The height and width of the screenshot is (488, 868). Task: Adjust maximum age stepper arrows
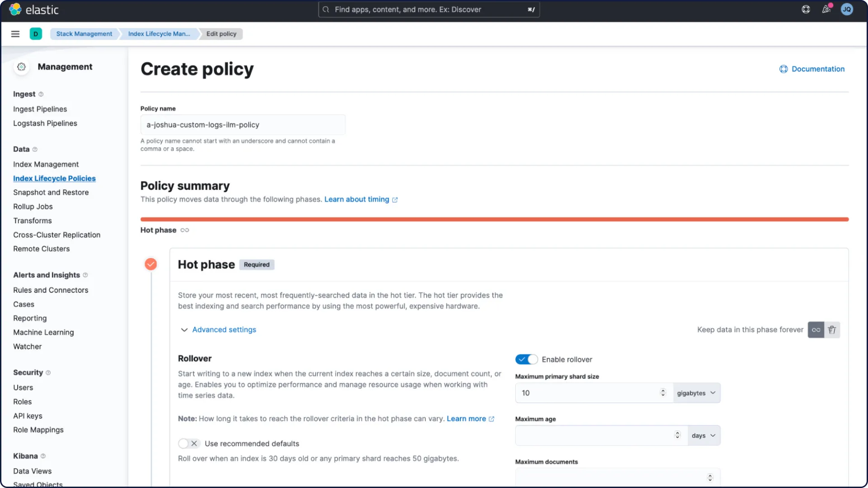pos(677,436)
